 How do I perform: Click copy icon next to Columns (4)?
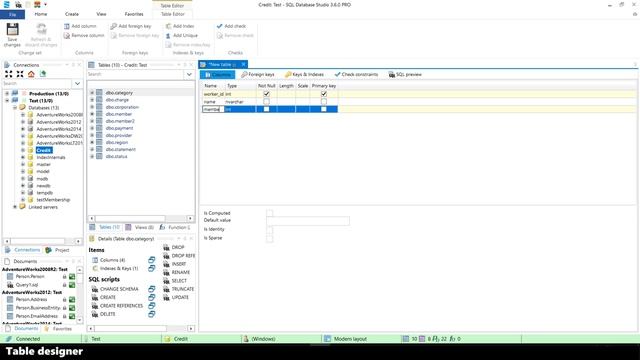(151, 260)
